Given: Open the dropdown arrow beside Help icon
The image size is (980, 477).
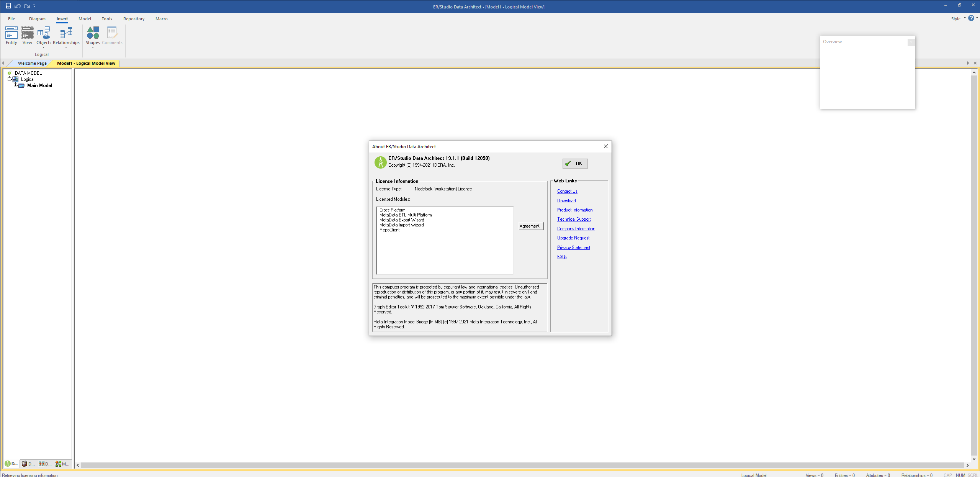Looking at the screenshot, I should coord(977,18).
